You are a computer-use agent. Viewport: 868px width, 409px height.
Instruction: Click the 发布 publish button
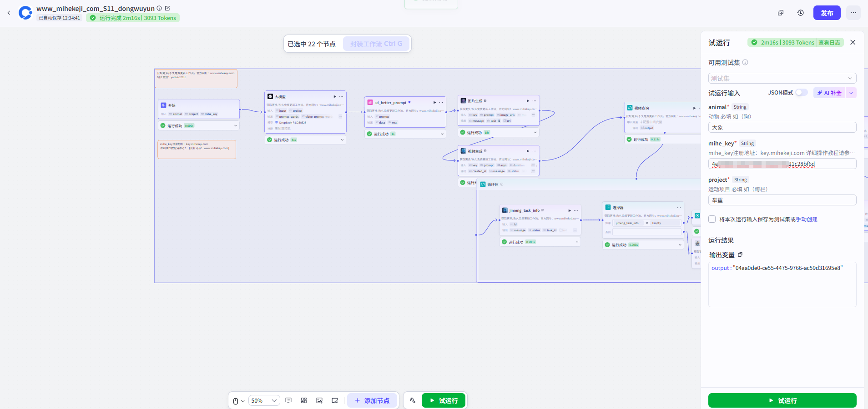click(827, 13)
